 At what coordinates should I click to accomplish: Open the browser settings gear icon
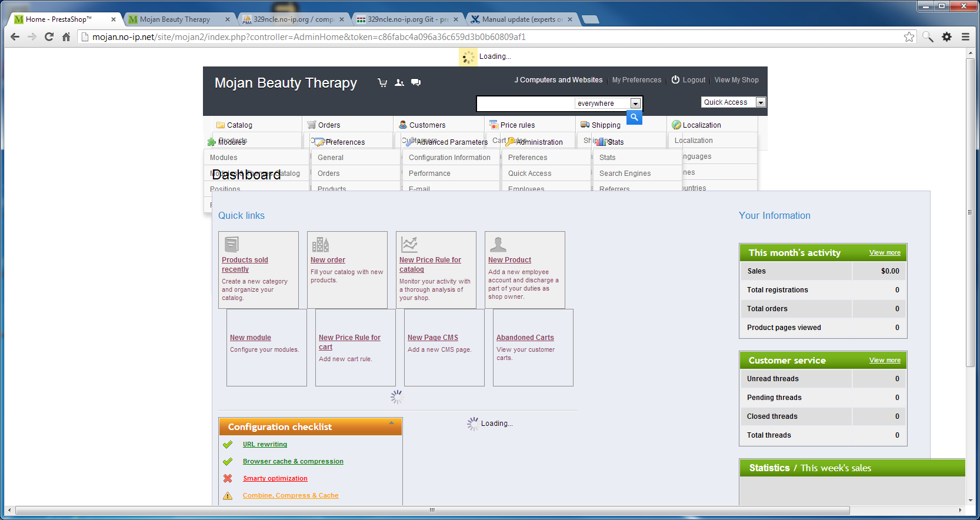tap(946, 36)
